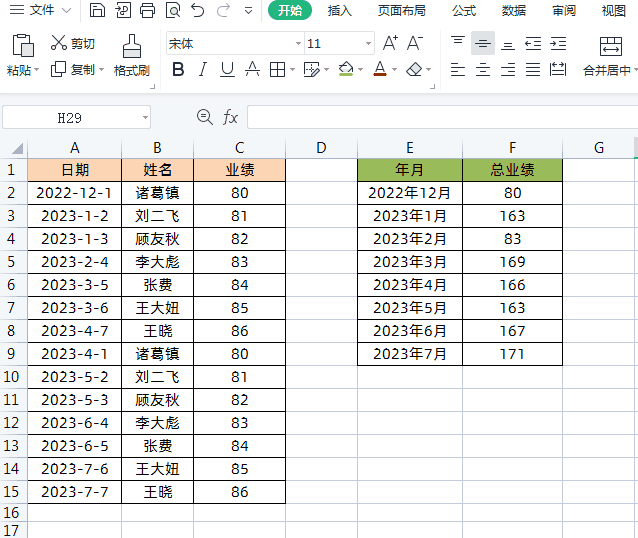Viewport: 638px width, 538px height.
Task: Justify text alignment icon
Action: pyautogui.click(x=533, y=70)
